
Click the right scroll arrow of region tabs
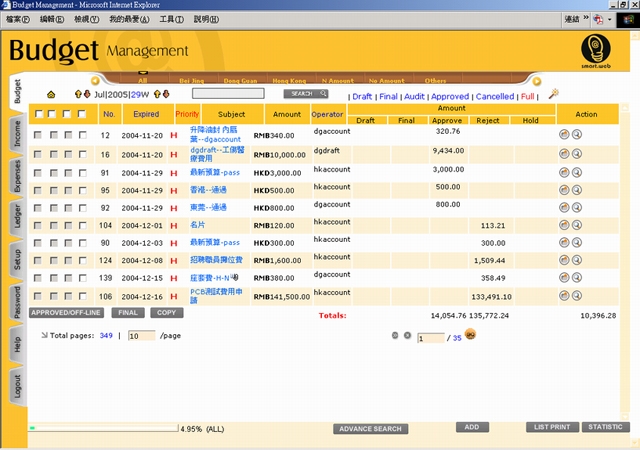coord(537,81)
